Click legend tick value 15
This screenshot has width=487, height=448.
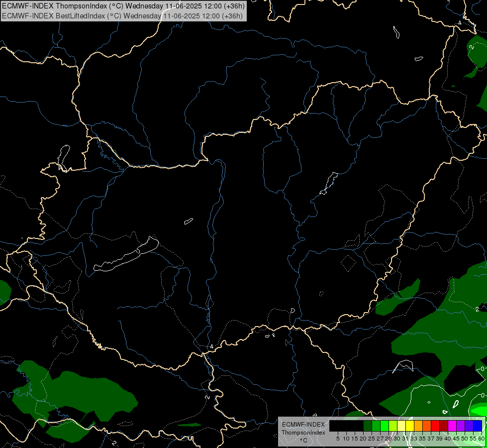point(355,439)
